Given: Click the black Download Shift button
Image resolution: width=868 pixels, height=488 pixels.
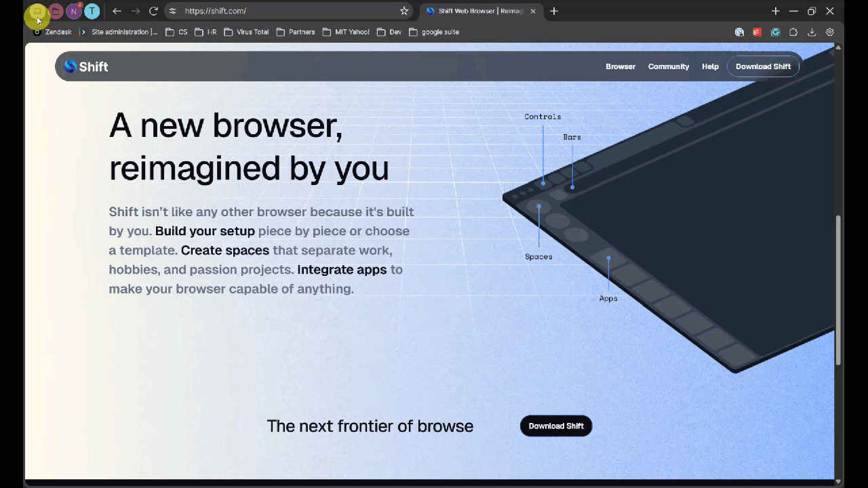Looking at the screenshot, I should pyautogui.click(x=556, y=426).
